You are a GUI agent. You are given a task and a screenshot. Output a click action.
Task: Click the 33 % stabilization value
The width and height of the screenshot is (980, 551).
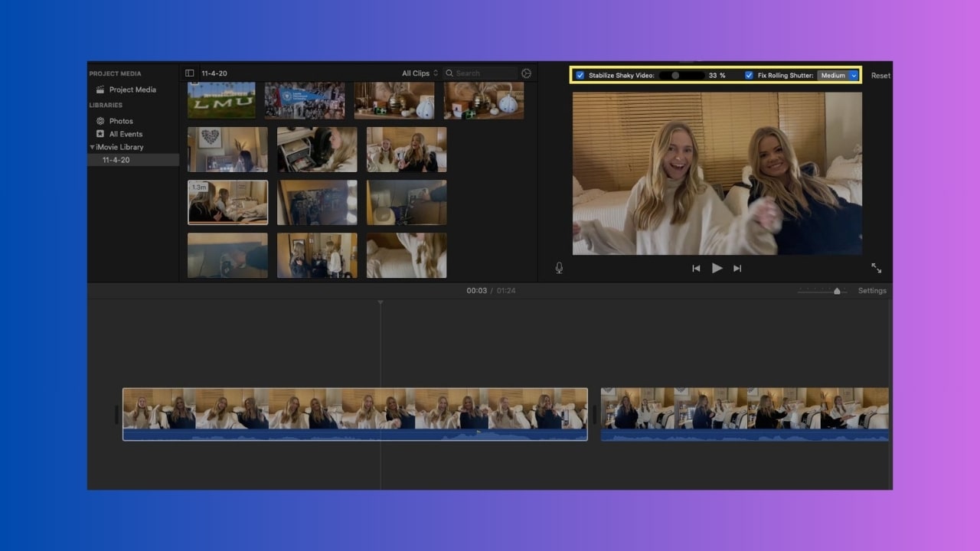tap(717, 76)
